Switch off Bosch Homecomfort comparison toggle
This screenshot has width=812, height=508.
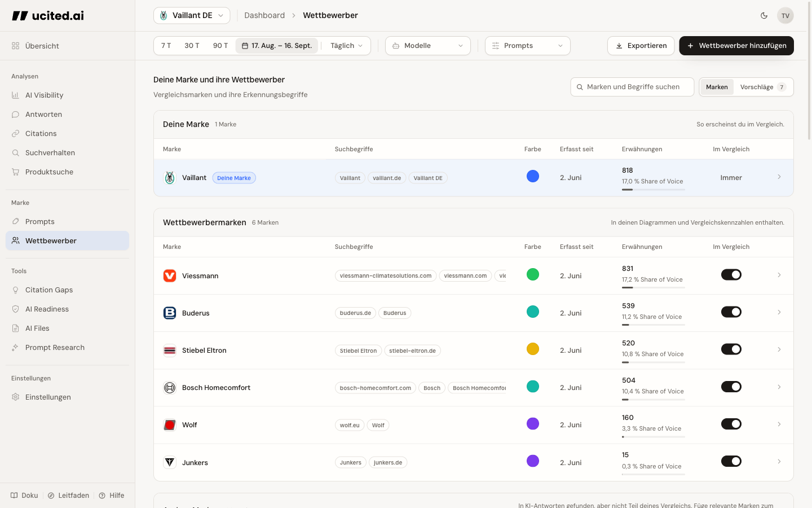tap(731, 387)
